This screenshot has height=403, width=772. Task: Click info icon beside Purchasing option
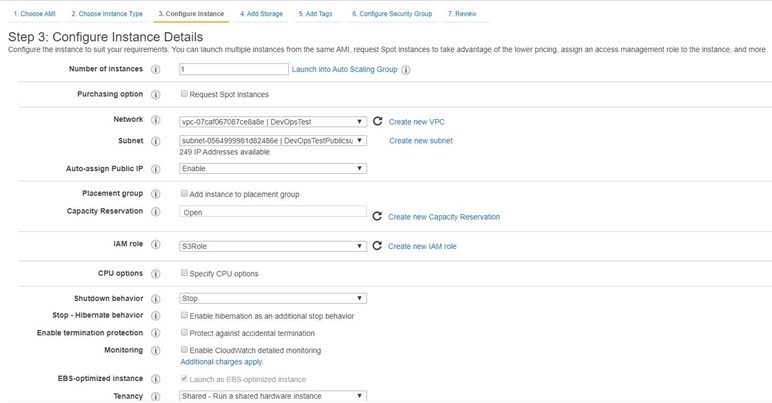(x=154, y=95)
